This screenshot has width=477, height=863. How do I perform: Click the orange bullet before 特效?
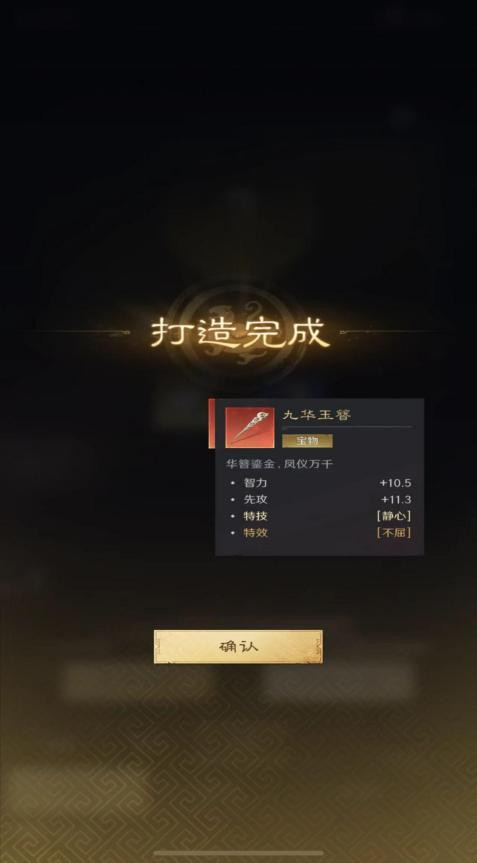[233, 533]
